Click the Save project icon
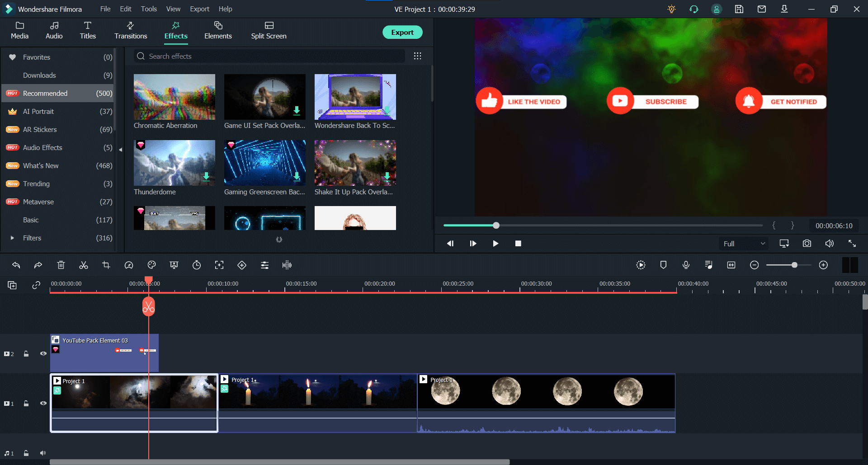 click(x=739, y=9)
